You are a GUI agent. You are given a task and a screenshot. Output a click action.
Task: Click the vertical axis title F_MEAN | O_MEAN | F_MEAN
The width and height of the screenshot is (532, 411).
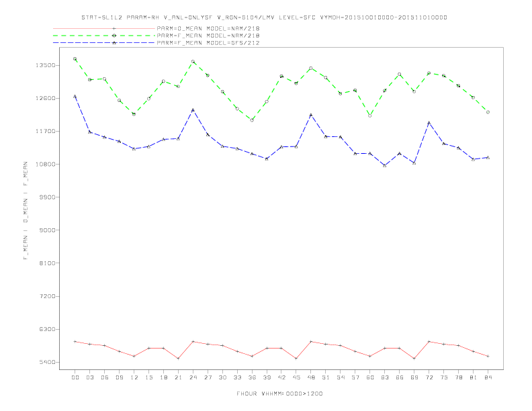point(26,211)
